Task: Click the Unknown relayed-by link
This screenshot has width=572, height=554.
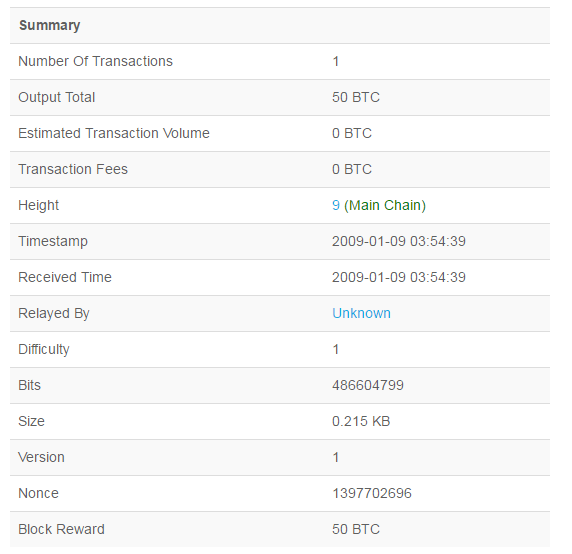Action: 361,313
